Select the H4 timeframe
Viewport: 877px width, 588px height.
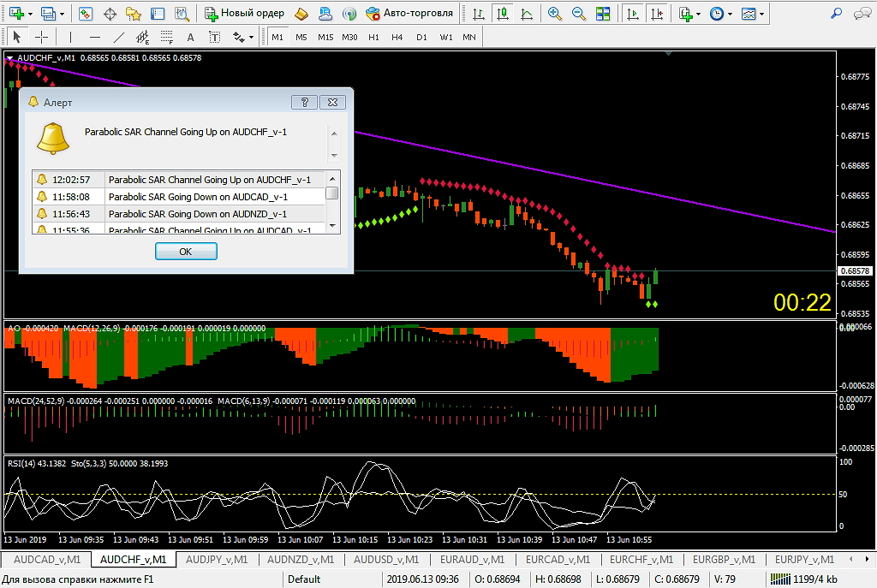(x=397, y=38)
